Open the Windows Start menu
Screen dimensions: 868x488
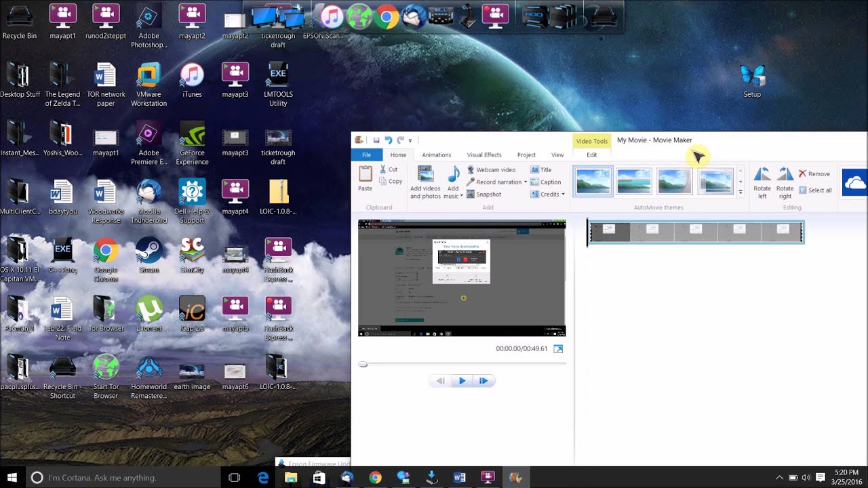tap(12, 478)
